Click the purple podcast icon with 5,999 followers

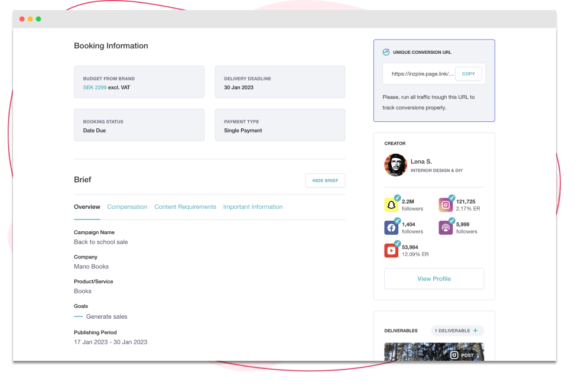[446, 228]
